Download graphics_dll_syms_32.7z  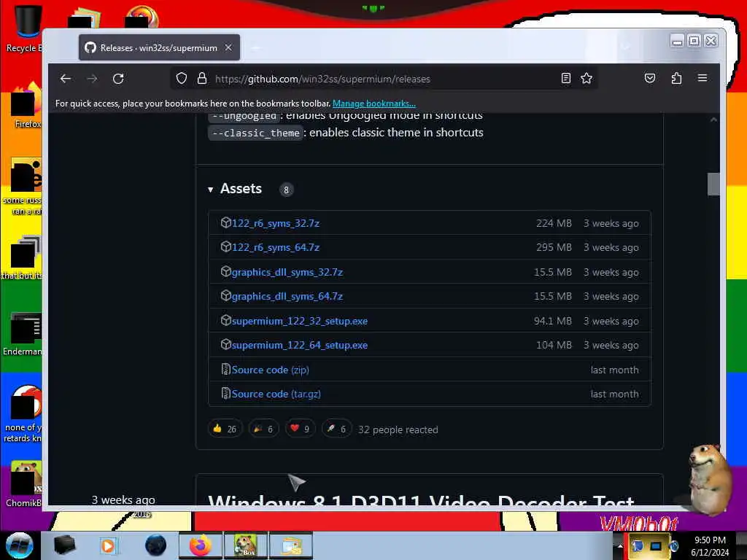pos(287,273)
